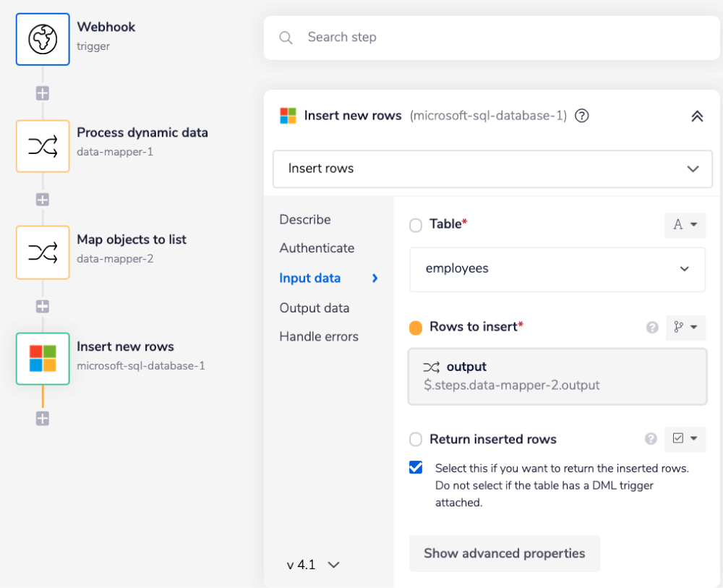Open the A dropdown next to Table
This screenshot has height=588, width=723.
click(x=684, y=225)
